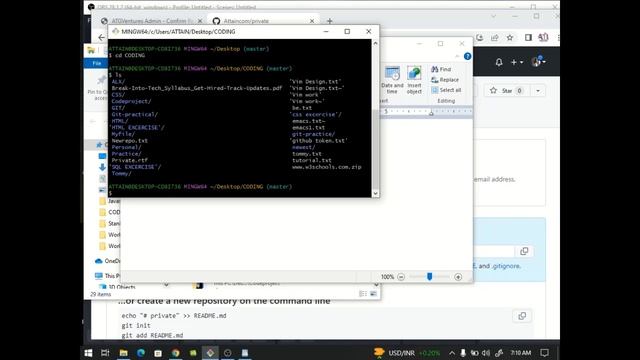Viewport: 640px width, 360px height.
Task: Star the private repository
Action: click(x=506, y=91)
